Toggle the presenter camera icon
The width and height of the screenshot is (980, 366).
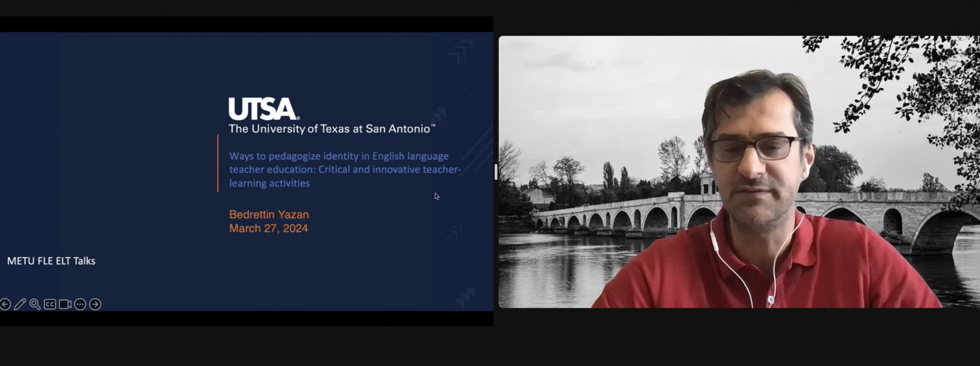65,305
